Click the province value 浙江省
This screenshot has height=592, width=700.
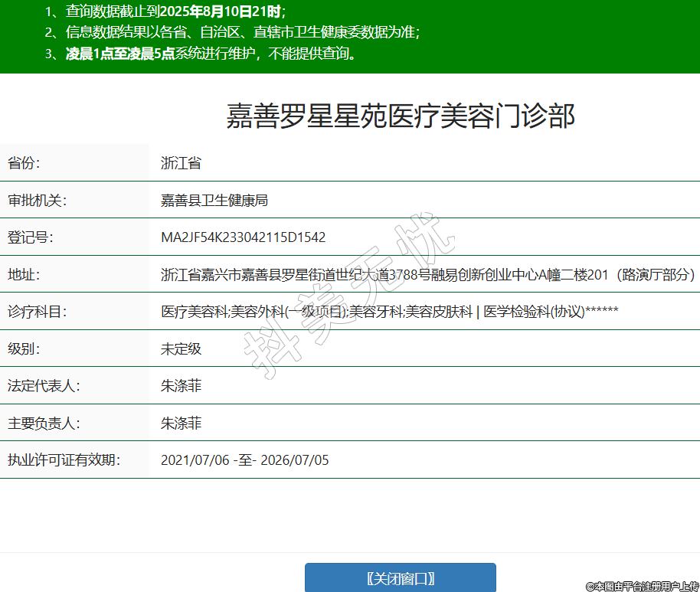(x=181, y=163)
